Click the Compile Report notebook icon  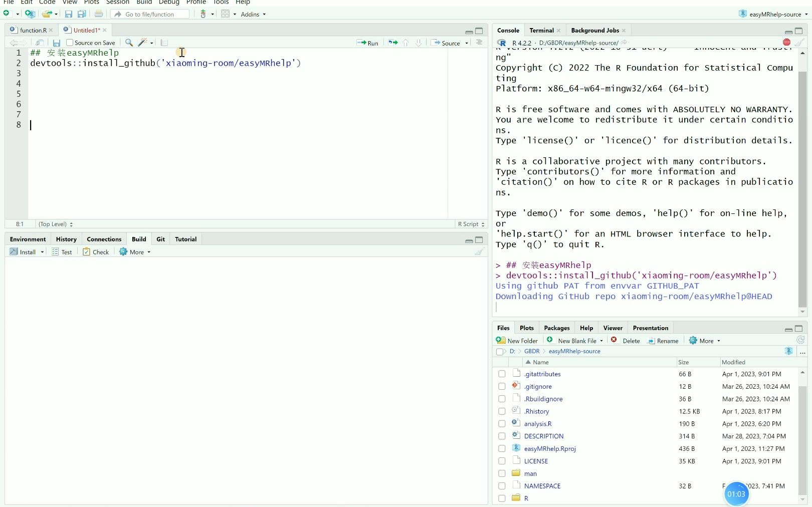[164, 43]
